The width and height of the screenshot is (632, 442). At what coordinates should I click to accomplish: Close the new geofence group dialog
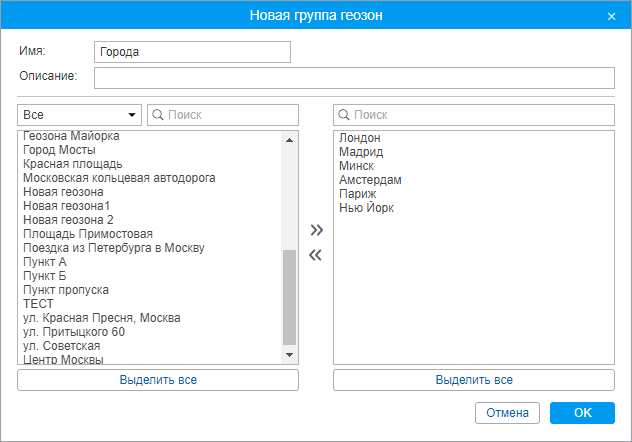click(612, 16)
